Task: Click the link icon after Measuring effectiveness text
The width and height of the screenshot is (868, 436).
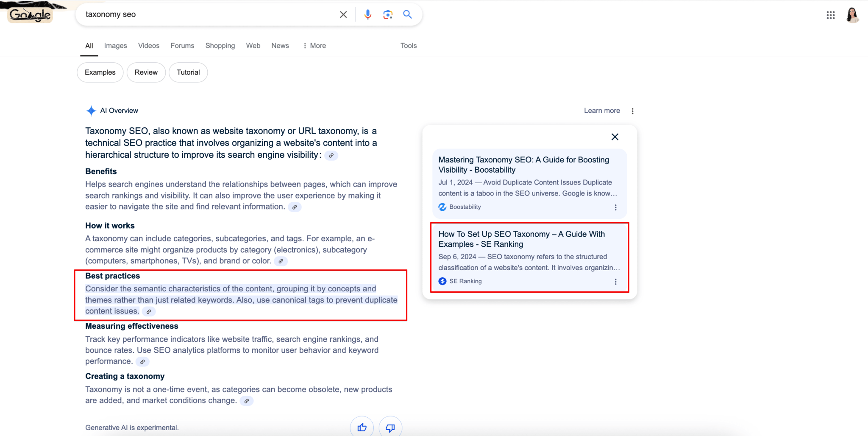Action: pos(142,361)
